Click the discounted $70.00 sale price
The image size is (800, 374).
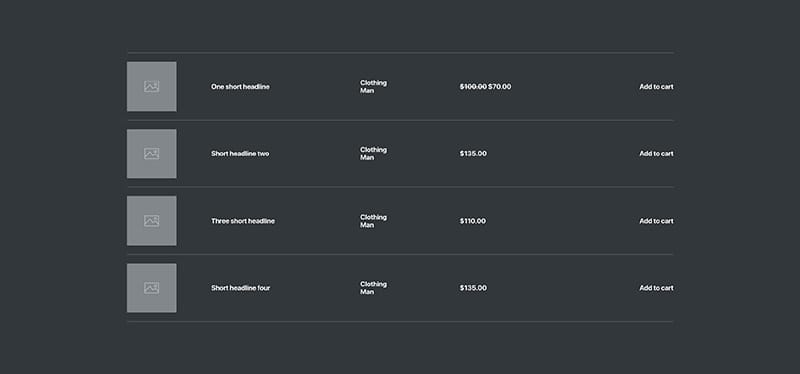[x=499, y=87]
